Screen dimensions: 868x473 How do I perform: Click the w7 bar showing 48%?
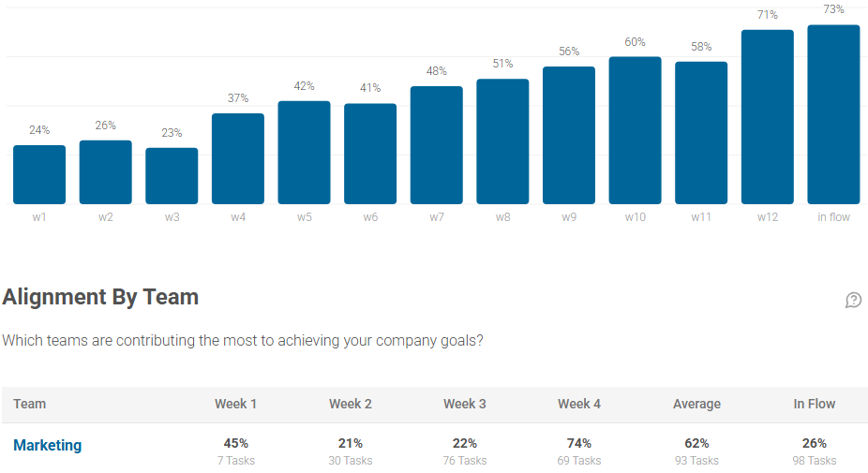(x=437, y=145)
